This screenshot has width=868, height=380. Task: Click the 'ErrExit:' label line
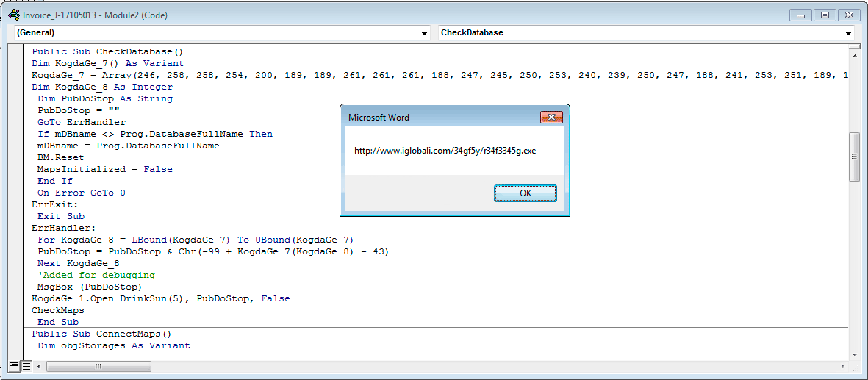[x=55, y=204]
